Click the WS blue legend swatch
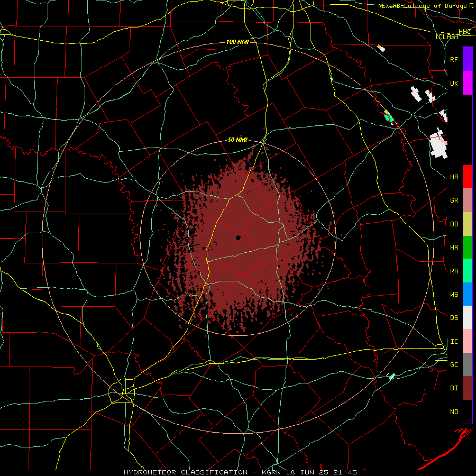The height and width of the screenshot is (476, 476). [x=467, y=294]
